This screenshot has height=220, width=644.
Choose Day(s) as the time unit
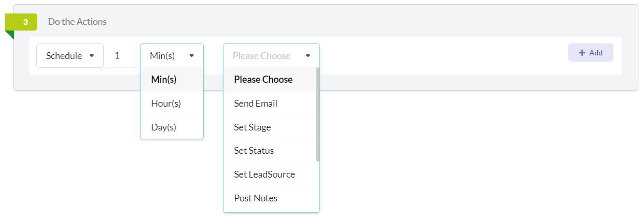coord(172,127)
